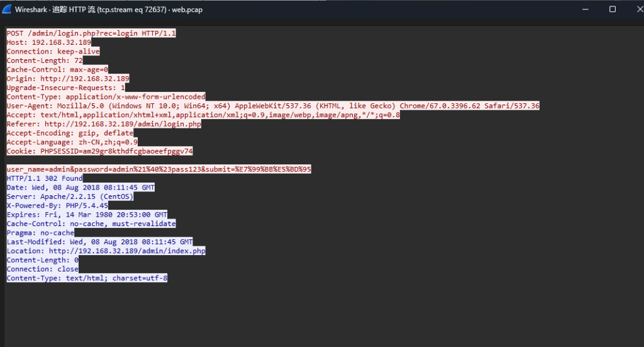Viewport: 644px width, 347px height.
Task: Click the Server: Apache/2.2.15 header
Action: [70, 196]
